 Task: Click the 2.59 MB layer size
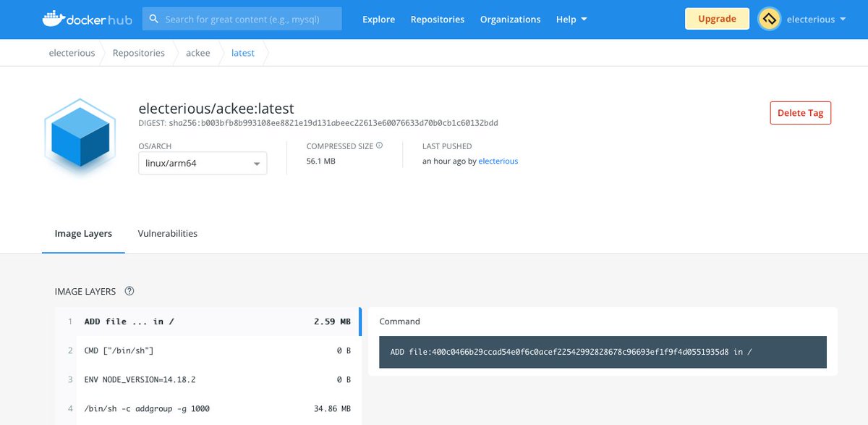point(332,321)
